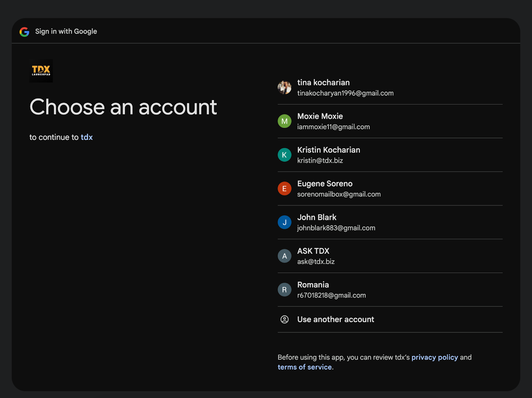This screenshot has width=532, height=398.
Task: Choose the tina kocharian account name
Action: point(324,82)
